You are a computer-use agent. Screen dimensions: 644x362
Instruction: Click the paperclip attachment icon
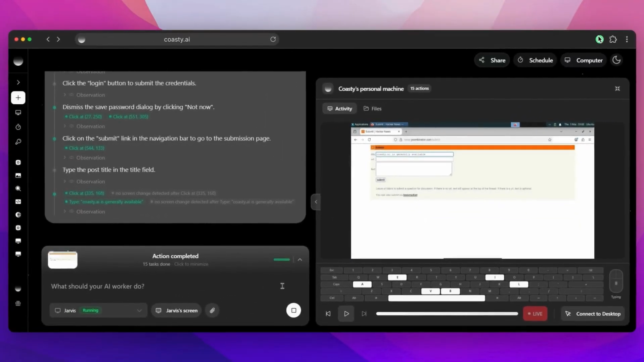(212, 310)
